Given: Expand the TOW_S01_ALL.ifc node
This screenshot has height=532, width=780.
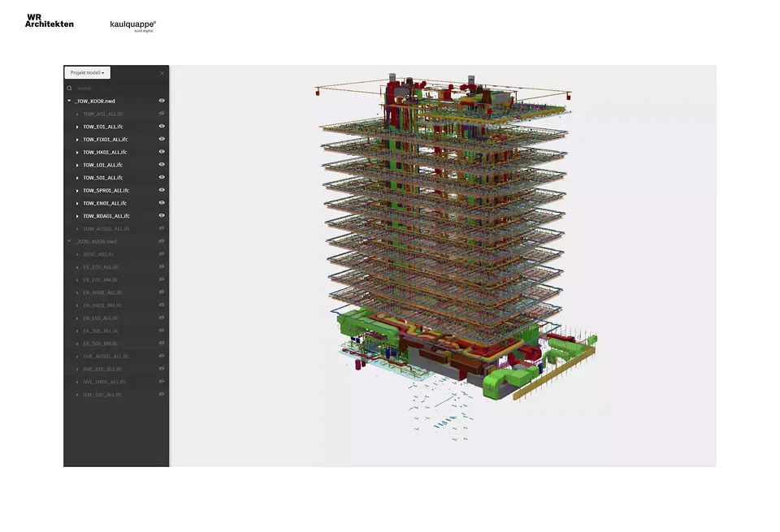Looking at the screenshot, I should coord(77,178).
